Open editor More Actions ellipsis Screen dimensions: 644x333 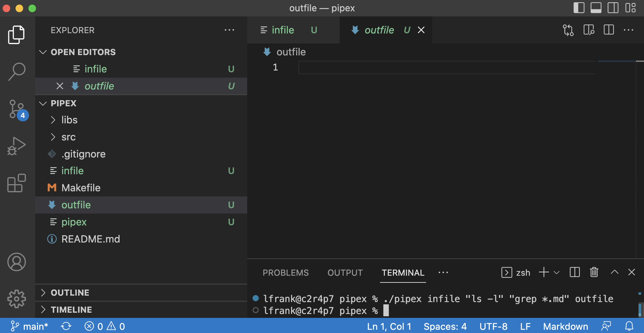click(629, 30)
